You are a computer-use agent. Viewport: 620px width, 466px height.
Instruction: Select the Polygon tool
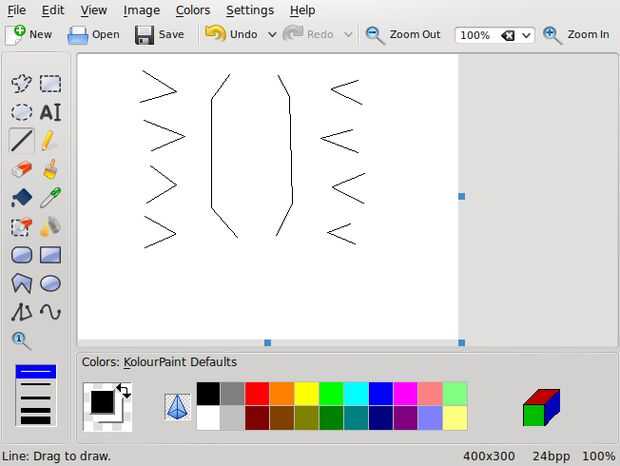coord(21,283)
